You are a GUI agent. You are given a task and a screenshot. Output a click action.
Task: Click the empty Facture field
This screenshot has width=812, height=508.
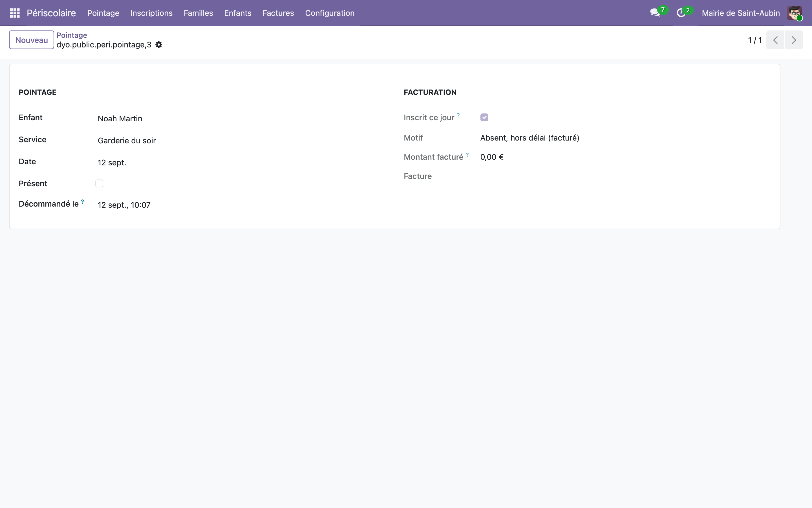[x=625, y=176]
